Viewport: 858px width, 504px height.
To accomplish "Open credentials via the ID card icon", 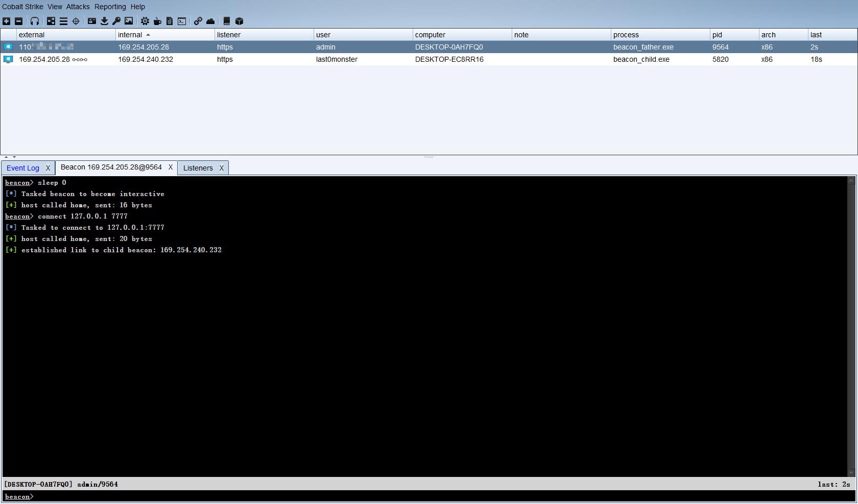I will pos(92,21).
